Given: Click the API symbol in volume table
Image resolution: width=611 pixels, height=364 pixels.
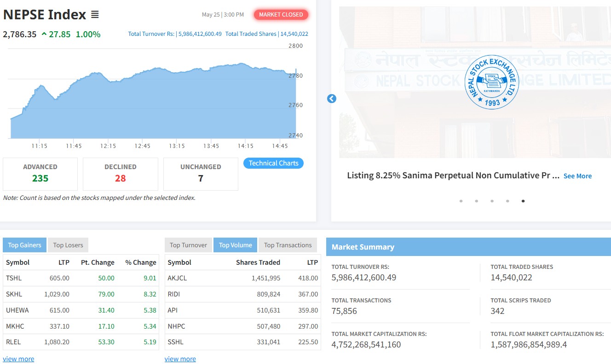Looking at the screenshot, I should point(173,310).
